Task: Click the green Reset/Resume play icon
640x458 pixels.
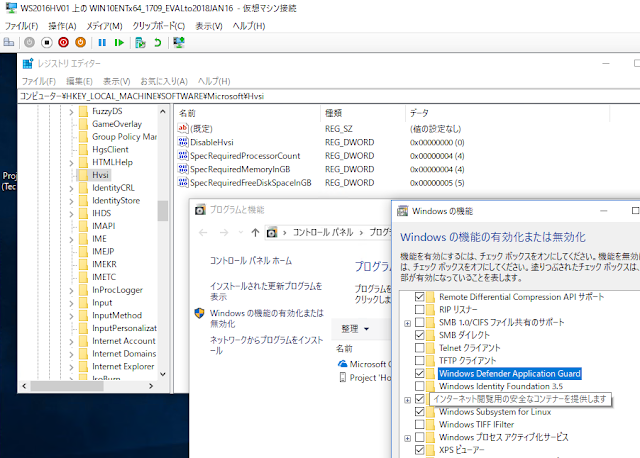Action: tap(119, 42)
